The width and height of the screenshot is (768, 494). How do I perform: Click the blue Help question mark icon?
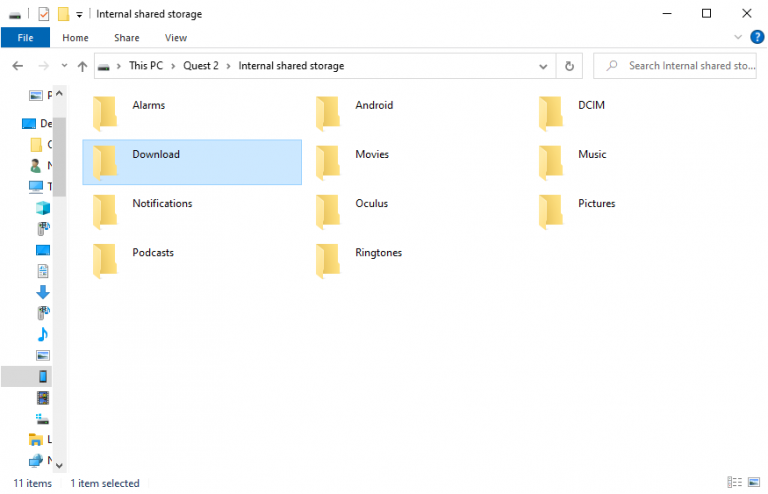(x=757, y=37)
